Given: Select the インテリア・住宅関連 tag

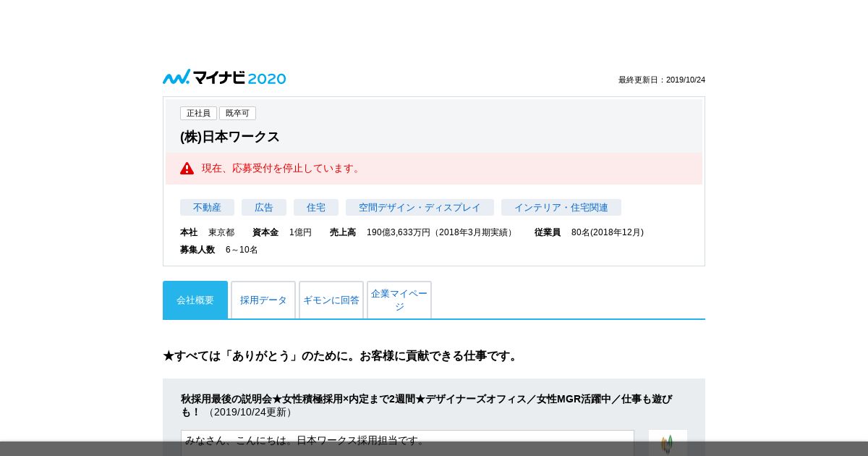Looking at the screenshot, I should (561, 207).
